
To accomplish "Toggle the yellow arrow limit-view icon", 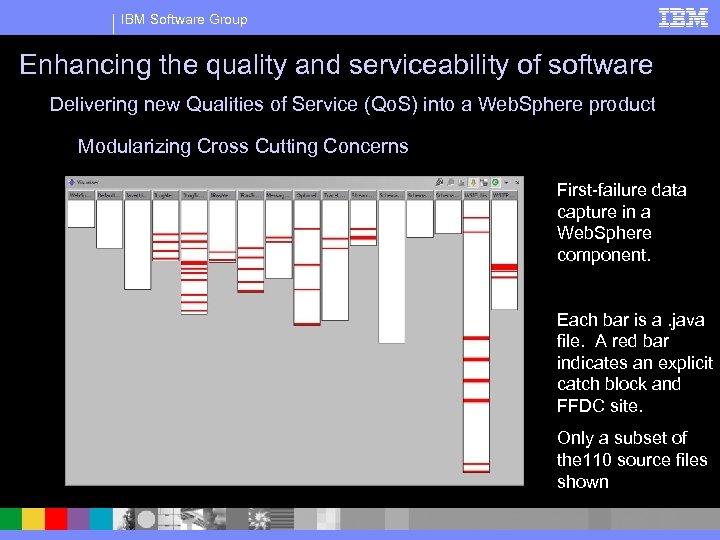I will point(473,182).
